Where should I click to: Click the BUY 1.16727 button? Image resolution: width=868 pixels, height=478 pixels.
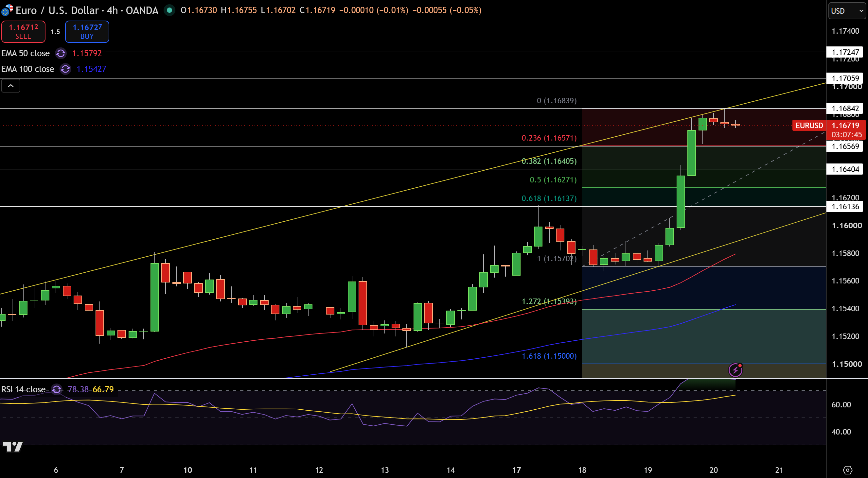click(x=87, y=32)
